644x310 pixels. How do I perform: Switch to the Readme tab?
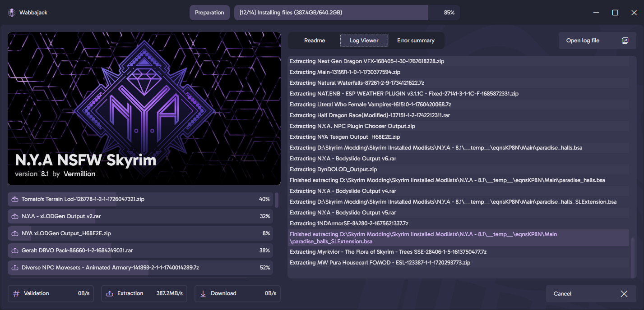coord(315,41)
